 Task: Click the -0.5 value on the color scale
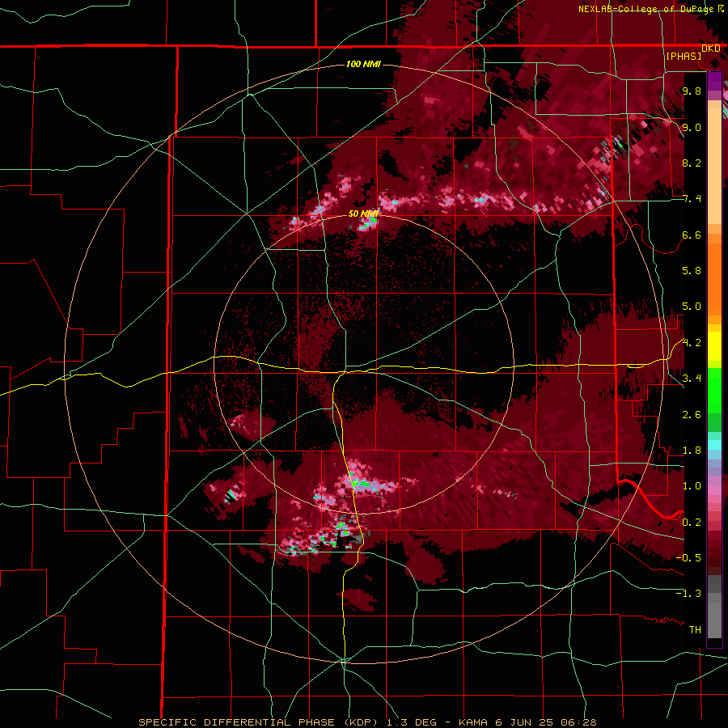coord(688,558)
